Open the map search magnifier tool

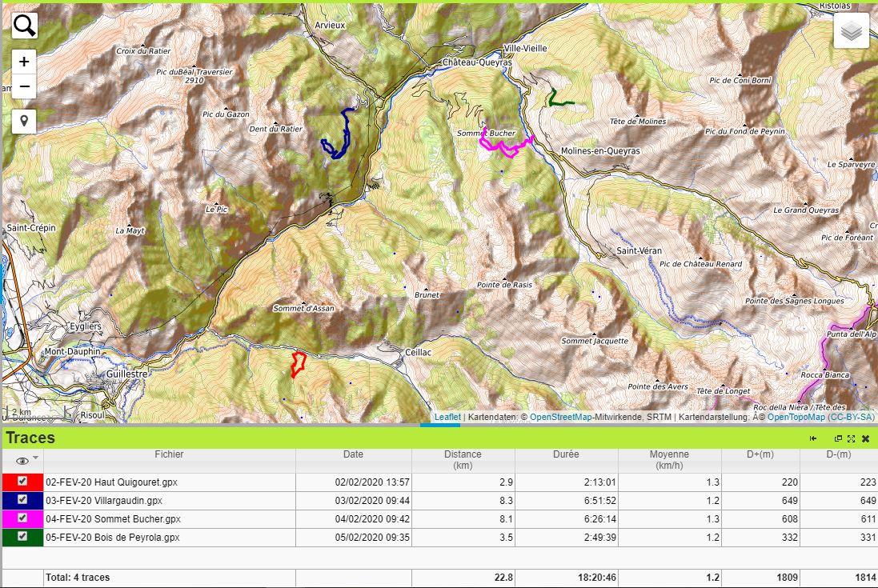(x=25, y=26)
